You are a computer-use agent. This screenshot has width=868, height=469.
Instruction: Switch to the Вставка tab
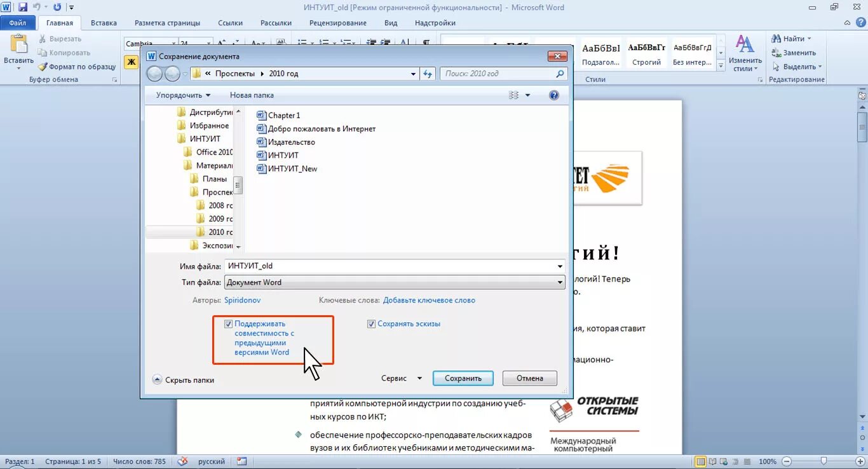104,23
